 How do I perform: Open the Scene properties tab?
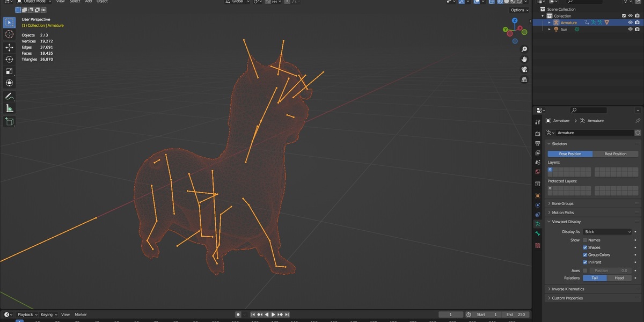pyautogui.click(x=538, y=162)
